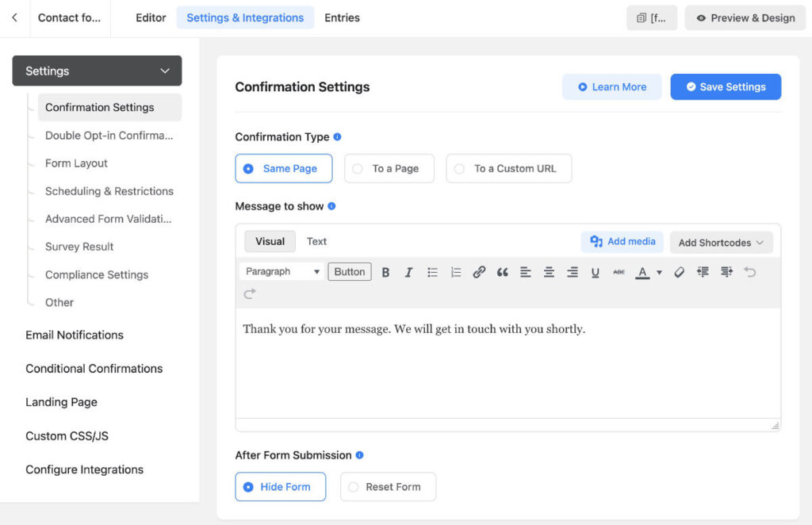This screenshot has width=812, height=525.
Task: Select the To a Page confirmation type
Action: click(x=389, y=168)
